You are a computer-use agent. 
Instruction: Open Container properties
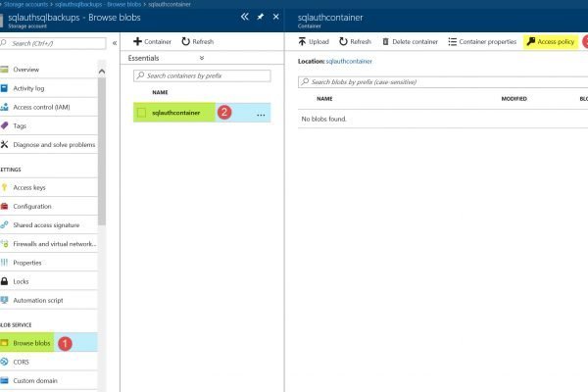pyautogui.click(x=482, y=42)
